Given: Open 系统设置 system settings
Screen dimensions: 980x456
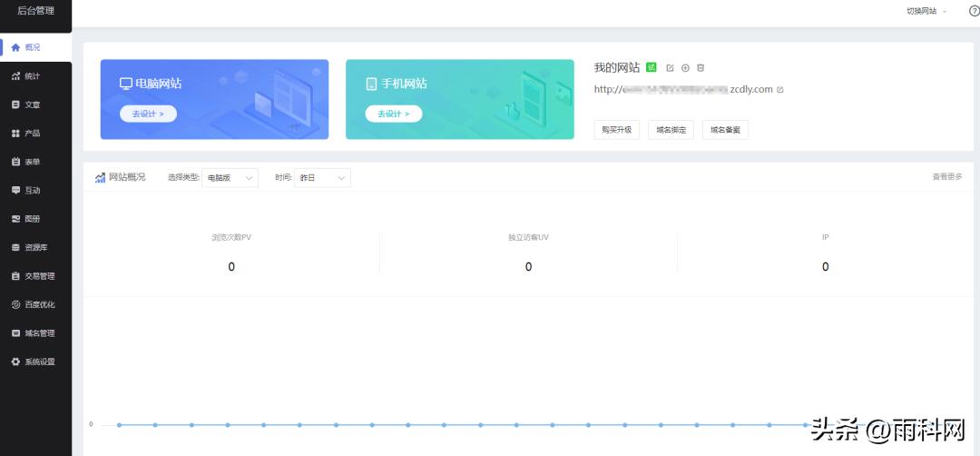Looking at the screenshot, I should 35,362.
